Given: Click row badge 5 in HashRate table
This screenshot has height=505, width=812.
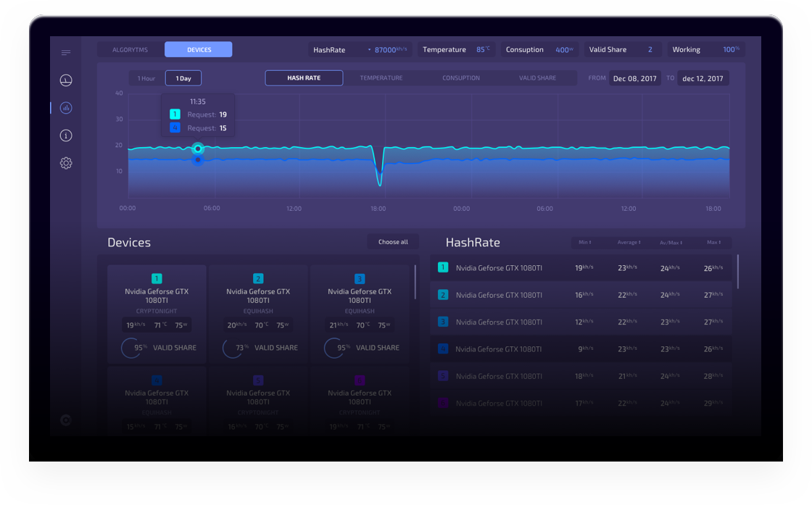Looking at the screenshot, I should pos(443,375).
